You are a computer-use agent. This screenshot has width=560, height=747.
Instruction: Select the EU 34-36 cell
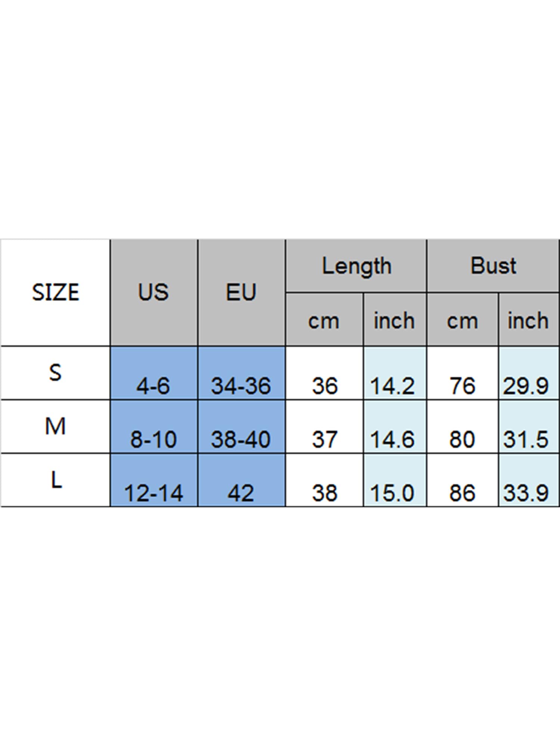click(x=242, y=373)
